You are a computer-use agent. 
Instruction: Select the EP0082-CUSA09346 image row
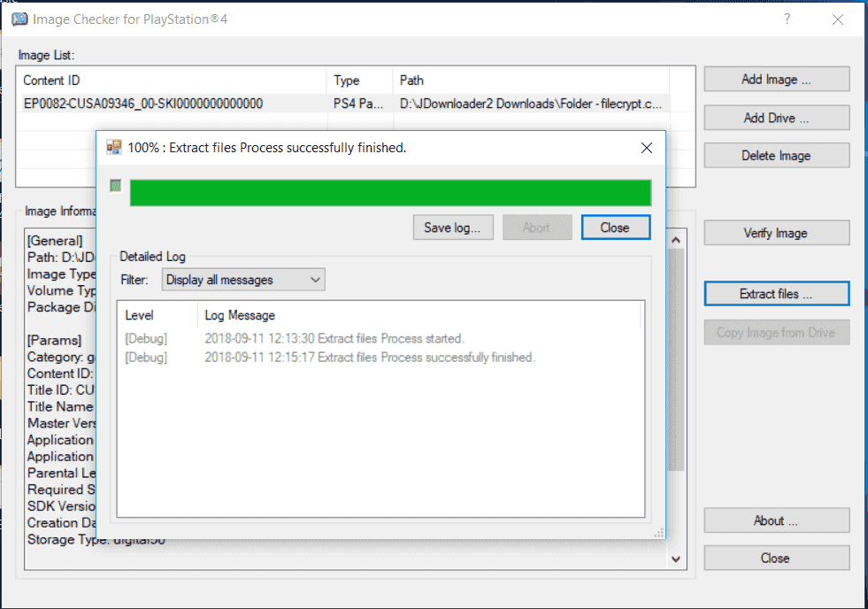(343, 104)
